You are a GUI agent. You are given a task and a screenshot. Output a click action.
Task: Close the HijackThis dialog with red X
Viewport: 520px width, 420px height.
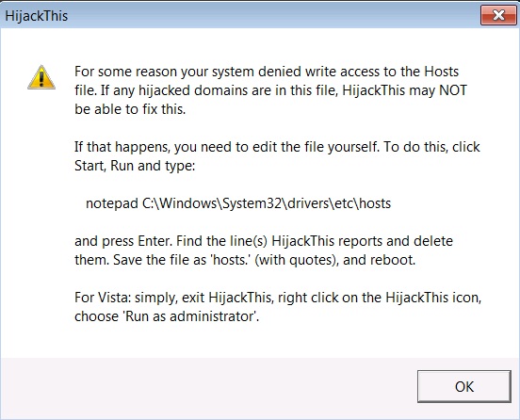(498, 15)
